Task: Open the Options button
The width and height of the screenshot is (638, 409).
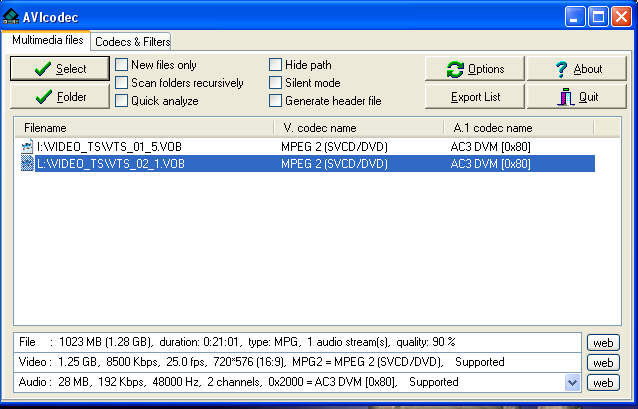Action: tap(474, 69)
